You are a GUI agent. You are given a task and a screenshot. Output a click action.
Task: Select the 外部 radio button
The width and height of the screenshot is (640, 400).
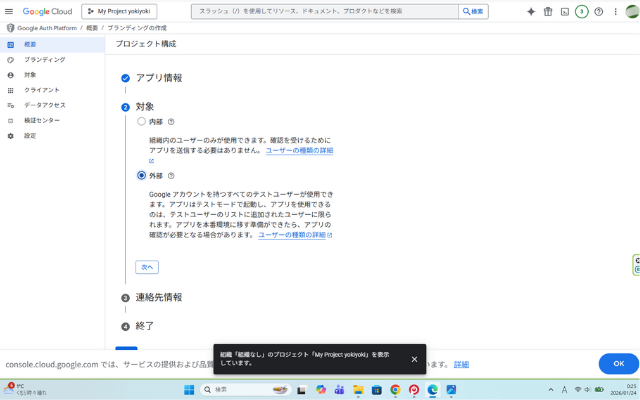(x=141, y=175)
